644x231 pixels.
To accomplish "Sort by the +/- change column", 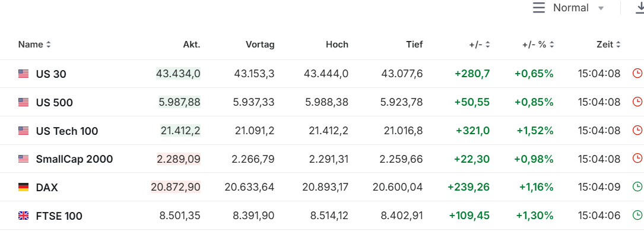I will pyautogui.click(x=480, y=45).
